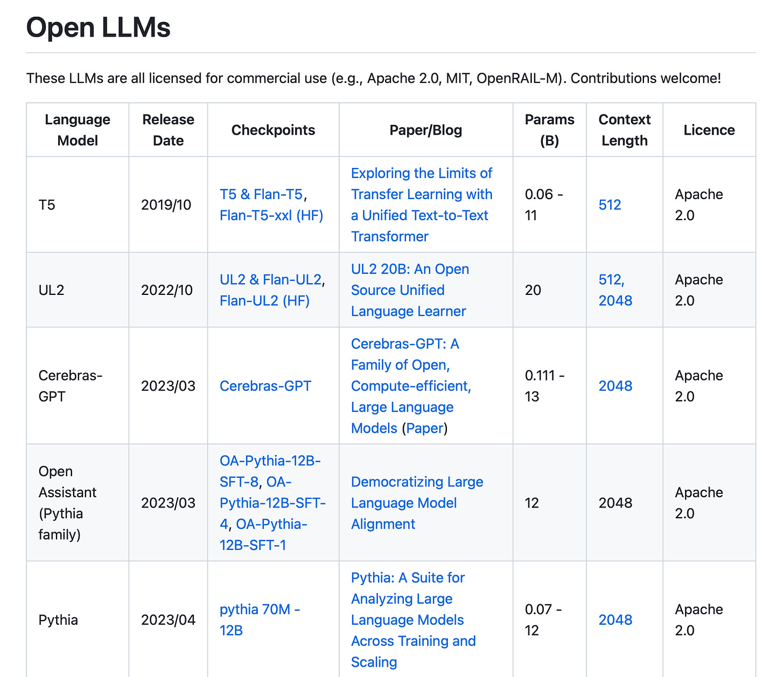Click the '(Paper)' link in the Cerebras-GPT row
Image resolution: width=784 pixels, height=677 pixels.
pos(425,428)
